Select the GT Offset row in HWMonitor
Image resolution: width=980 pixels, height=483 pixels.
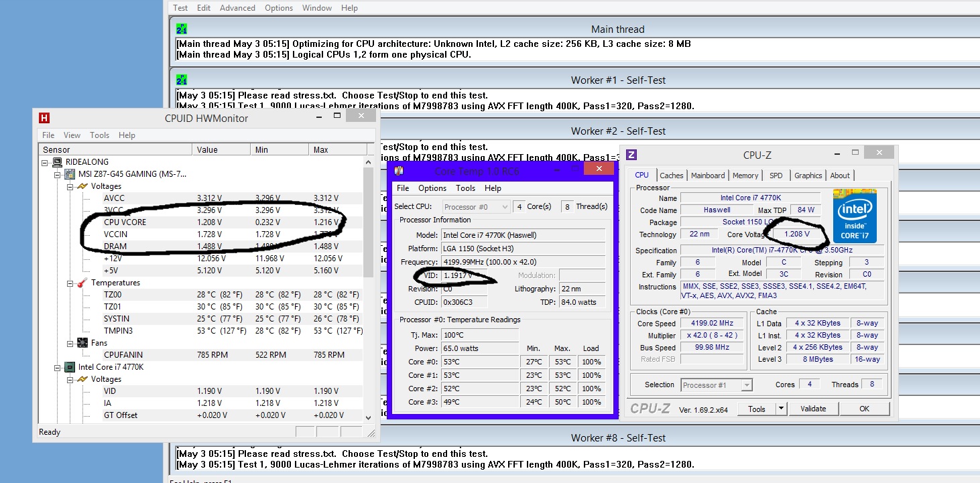[201, 415]
